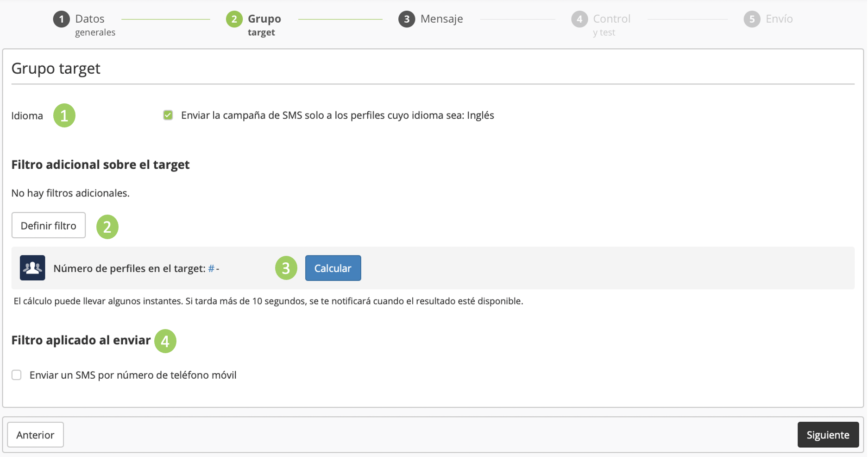Click green annotation badge 1 beside Idioma
Screen dimensions: 868x457
64,115
